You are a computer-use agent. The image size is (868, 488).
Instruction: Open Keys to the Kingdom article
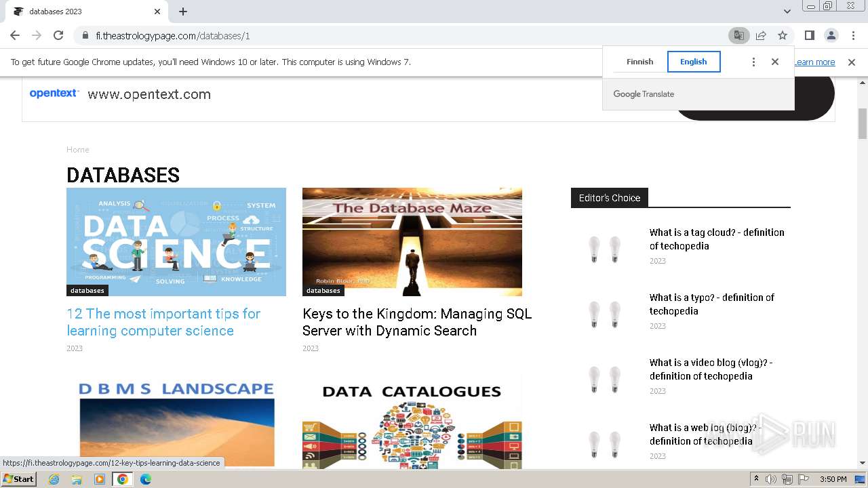[417, 322]
